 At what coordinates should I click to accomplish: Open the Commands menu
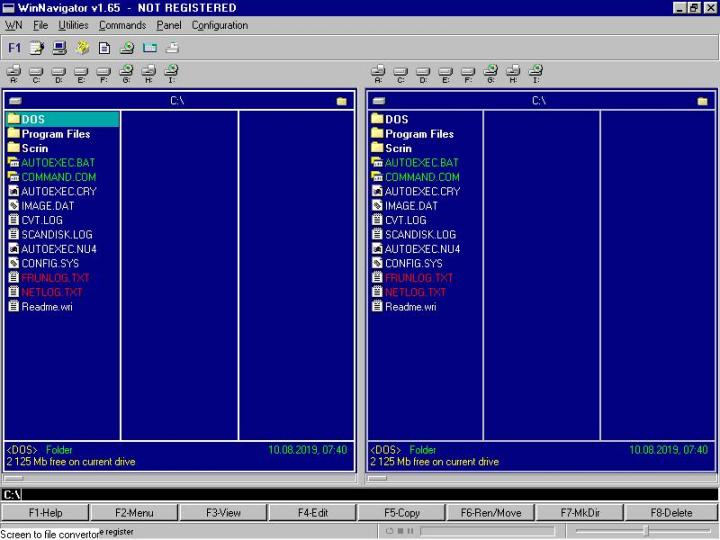pyautogui.click(x=122, y=25)
